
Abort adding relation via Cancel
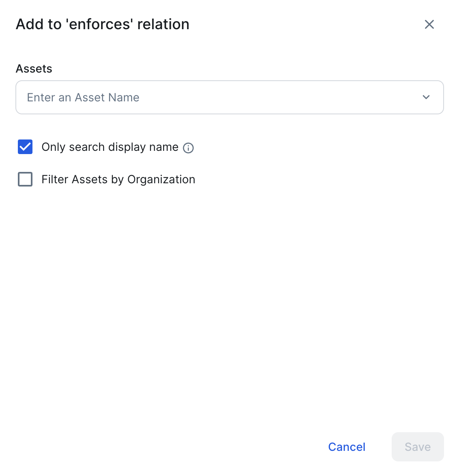[x=347, y=447]
